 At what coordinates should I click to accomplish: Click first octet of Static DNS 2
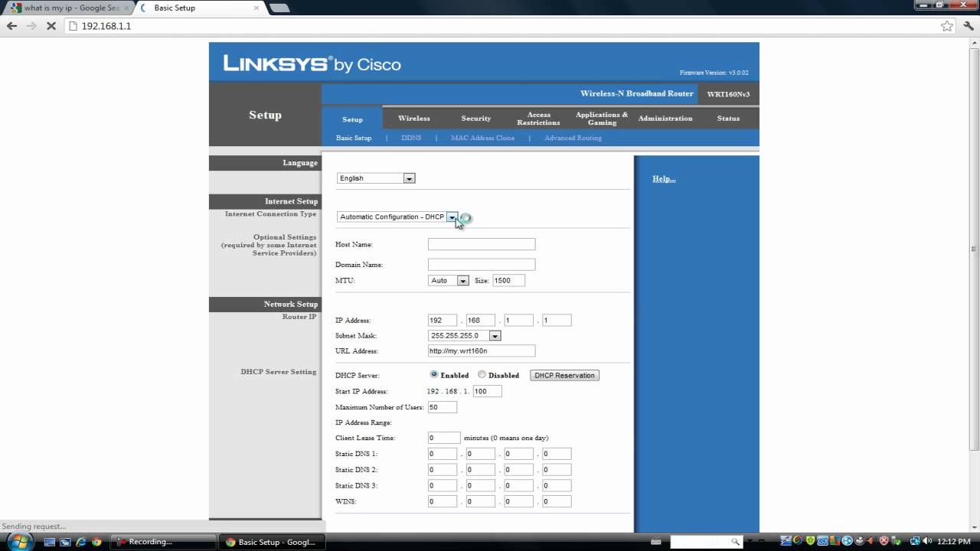coord(443,470)
